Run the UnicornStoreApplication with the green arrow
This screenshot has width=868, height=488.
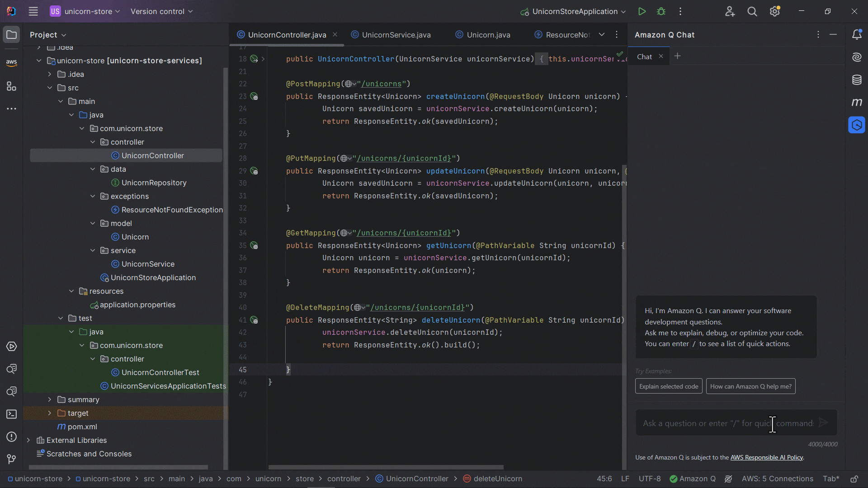tap(642, 11)
